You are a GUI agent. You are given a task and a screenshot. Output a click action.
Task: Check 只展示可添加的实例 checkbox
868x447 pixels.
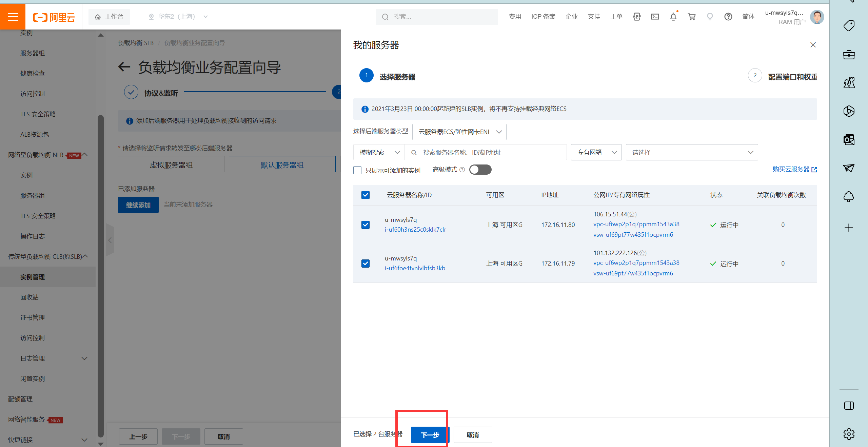click(357, 170)
